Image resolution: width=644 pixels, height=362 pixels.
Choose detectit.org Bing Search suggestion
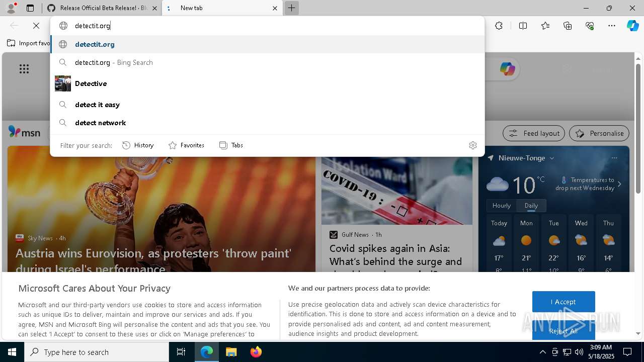tap(267, 62)
